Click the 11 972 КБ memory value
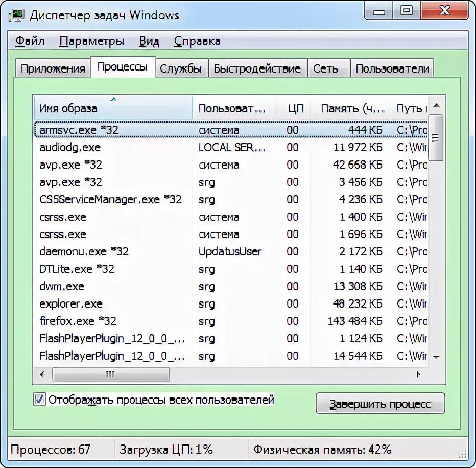Viewport: 476px width, 468px height. (358, 147)
